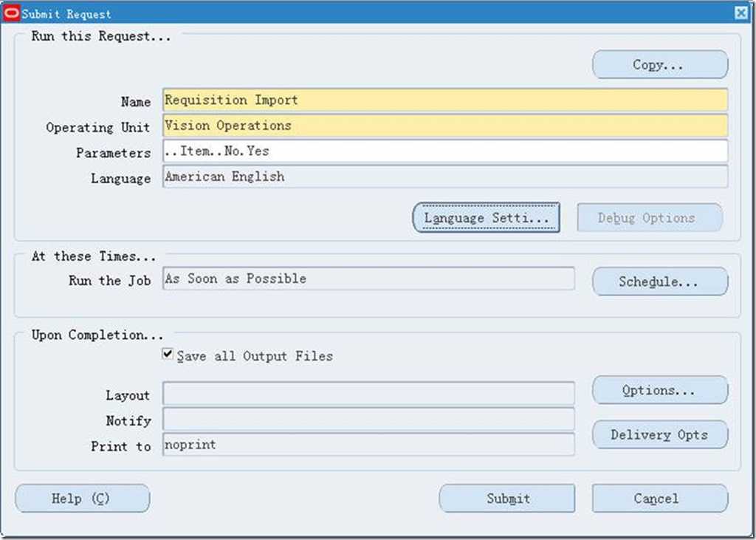
Task: Close the Submit Request window
Action: pyautogui.click(x=741, y=13)
